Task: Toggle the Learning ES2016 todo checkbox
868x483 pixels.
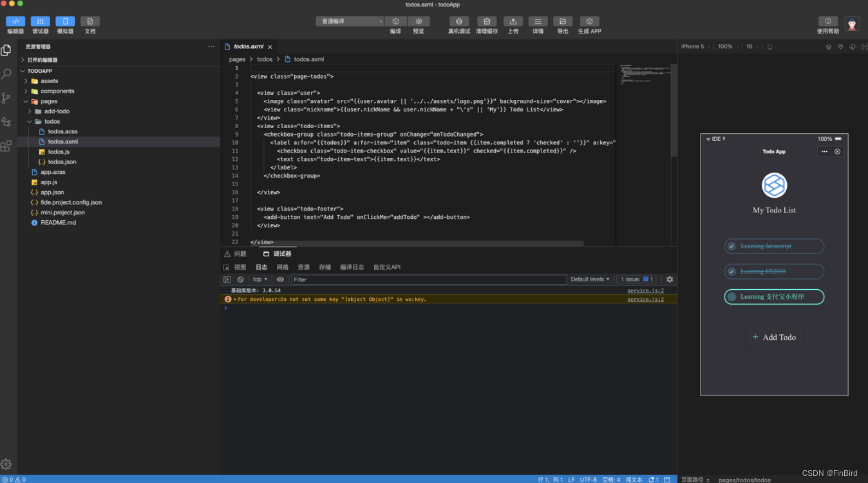Action: [731, 272]
